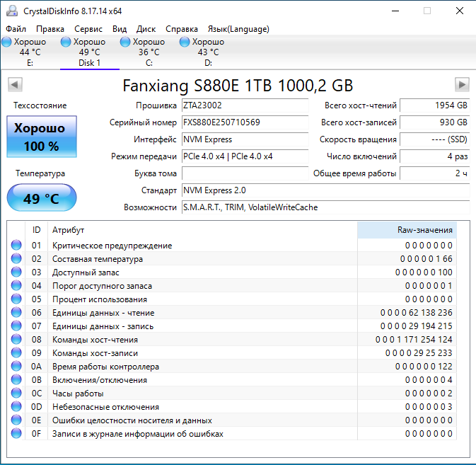Click the Хорошо 100 % health status button
This screenshot has width=476, height=465.
[41, 137]
